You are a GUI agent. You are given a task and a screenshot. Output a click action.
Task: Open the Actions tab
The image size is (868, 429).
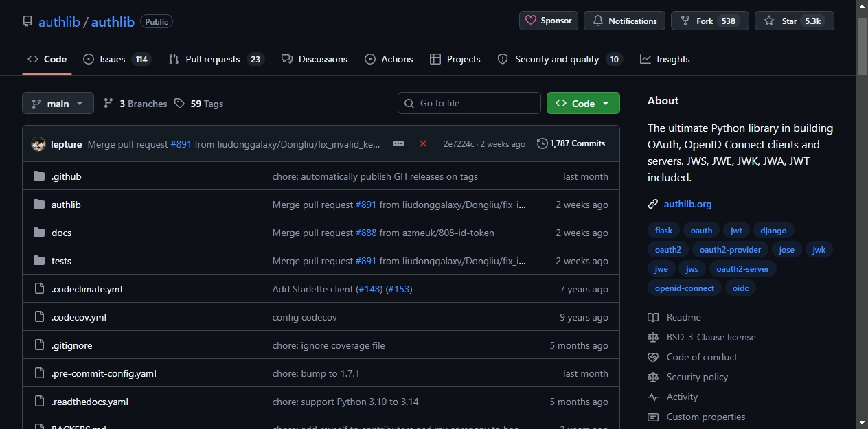[x=389, y=59]
